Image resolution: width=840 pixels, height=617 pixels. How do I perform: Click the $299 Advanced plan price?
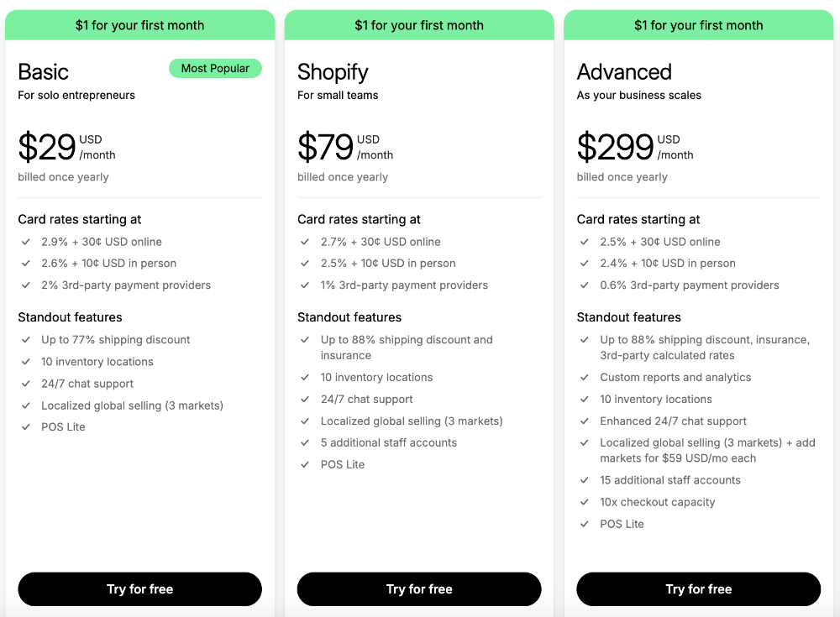tap(615, 148)
